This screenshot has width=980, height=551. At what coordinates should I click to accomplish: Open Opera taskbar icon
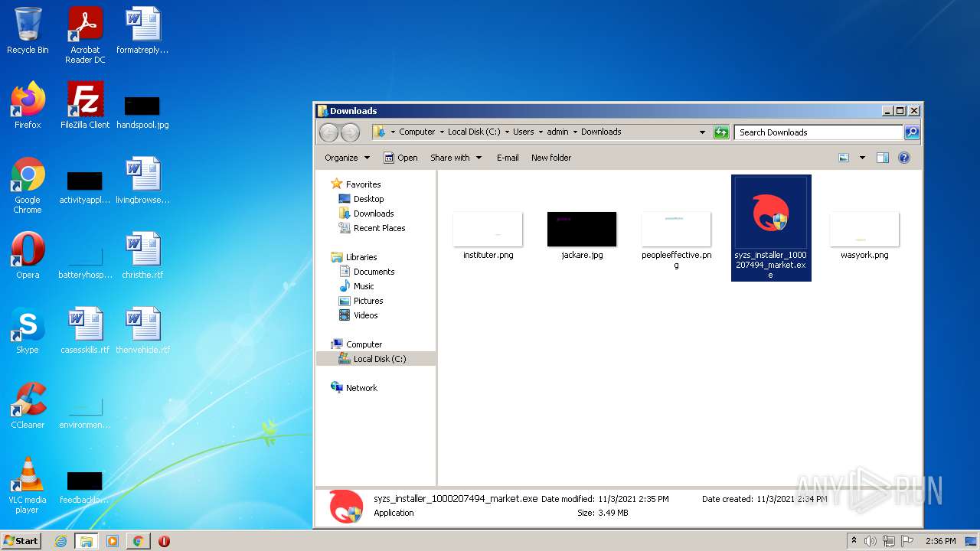point(164,541)
